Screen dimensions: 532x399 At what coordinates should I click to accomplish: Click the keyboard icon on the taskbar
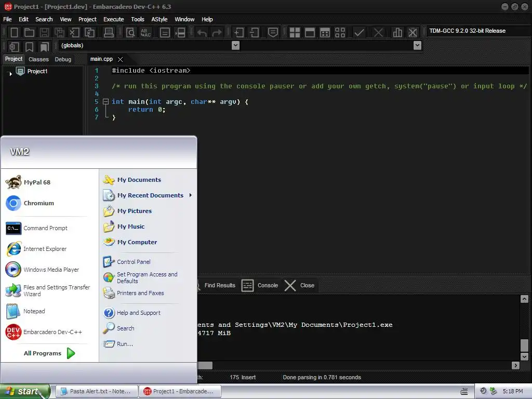(x=464, y=392)
